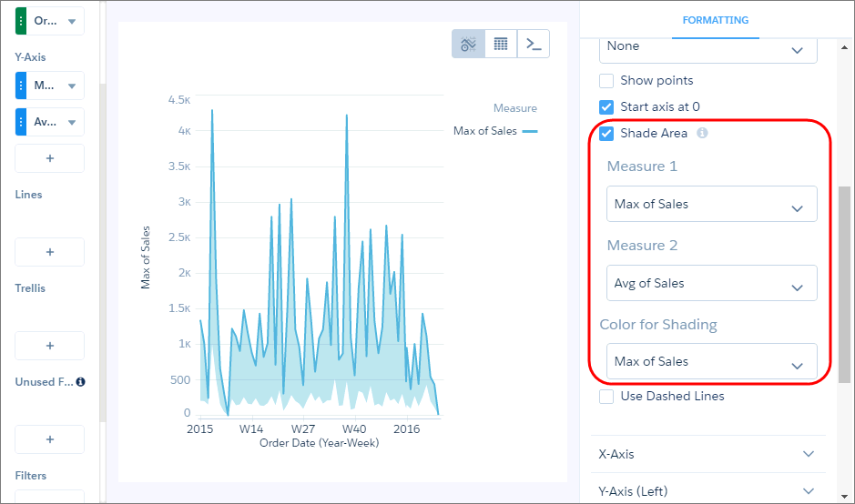Uncheck Start axis at 0
This screenshot has height=504, width=855.
[x=606, y=106]
